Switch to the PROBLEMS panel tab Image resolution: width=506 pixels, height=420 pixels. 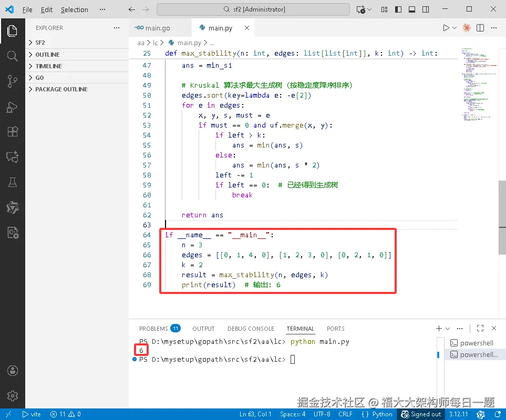(159, 329)
